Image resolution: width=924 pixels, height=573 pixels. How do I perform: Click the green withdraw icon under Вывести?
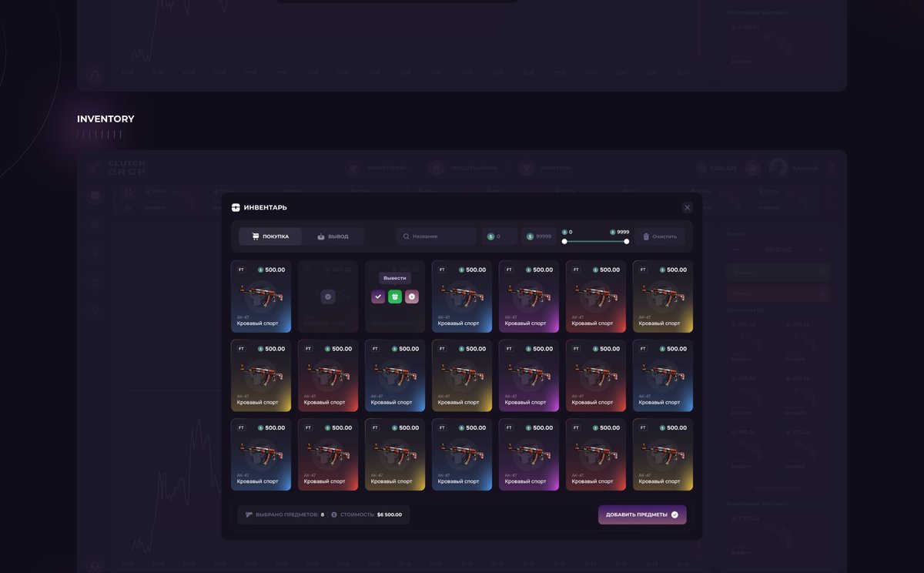[x=395, y=297]
